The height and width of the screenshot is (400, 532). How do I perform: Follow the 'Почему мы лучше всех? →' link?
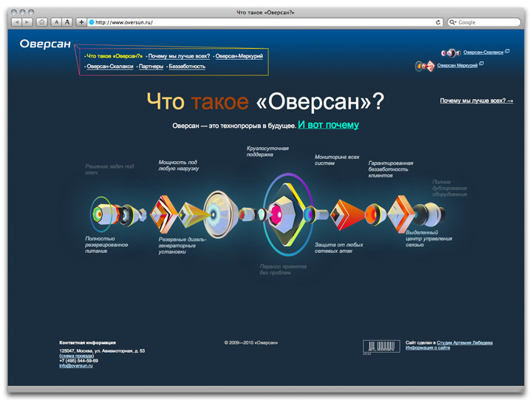click(476, 100)
